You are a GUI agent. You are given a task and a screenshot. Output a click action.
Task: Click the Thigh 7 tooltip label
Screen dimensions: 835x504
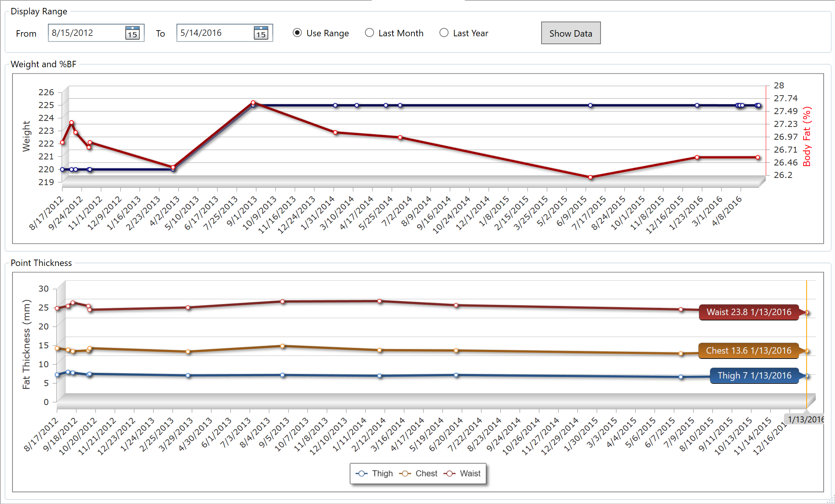pos(754,376)
